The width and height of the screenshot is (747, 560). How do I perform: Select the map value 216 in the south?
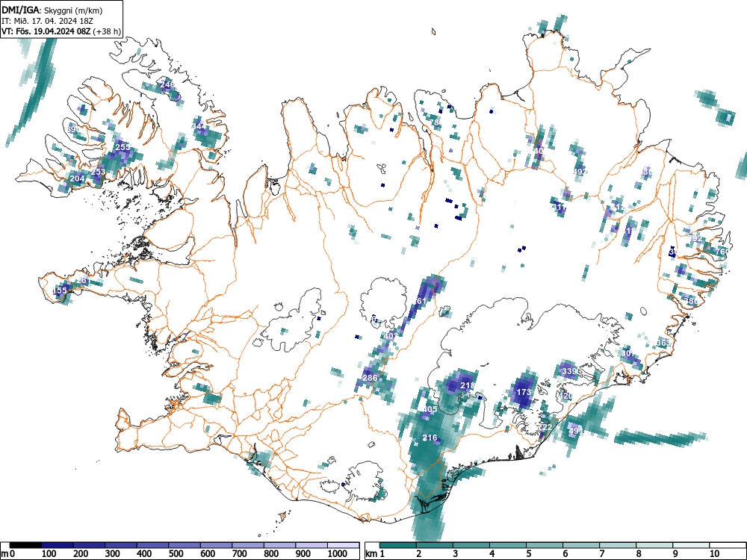[430, 438]
